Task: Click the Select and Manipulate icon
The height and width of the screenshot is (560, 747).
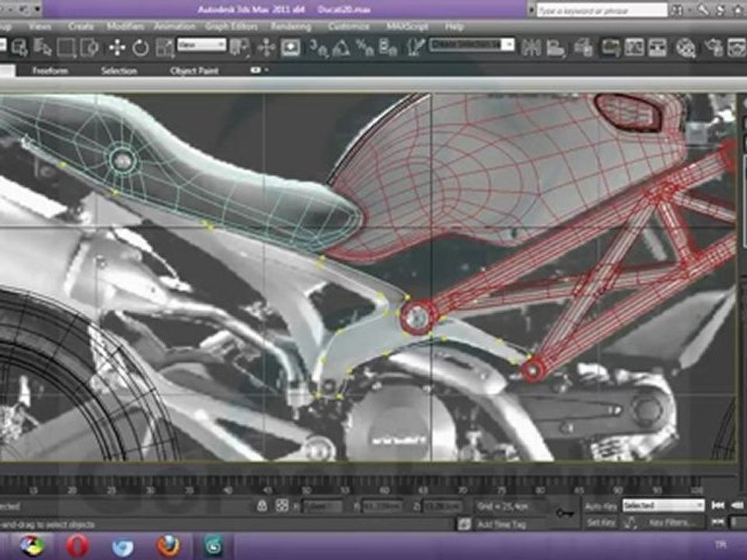Action: point(266,47)
